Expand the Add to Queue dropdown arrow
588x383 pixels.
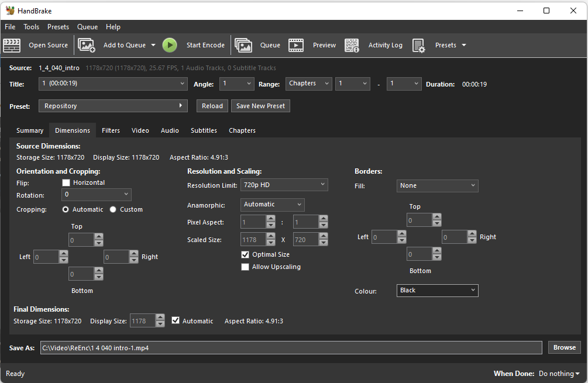[153, 45]
